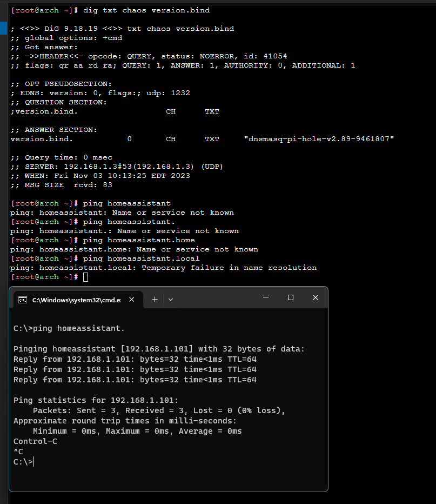This screenshot has width=436, height=504.
Task: Click the final C:\> prompt in cmd
Action: point(23,462)
